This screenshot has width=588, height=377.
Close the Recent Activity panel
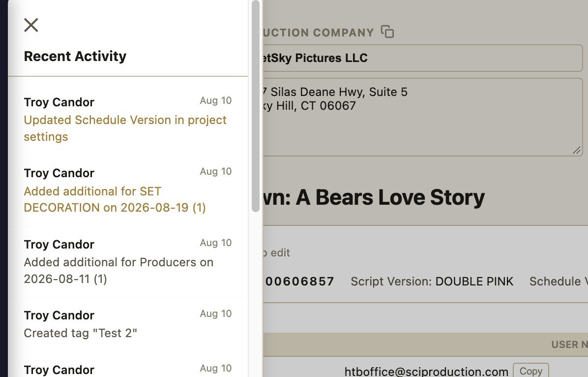coord(31,25)
